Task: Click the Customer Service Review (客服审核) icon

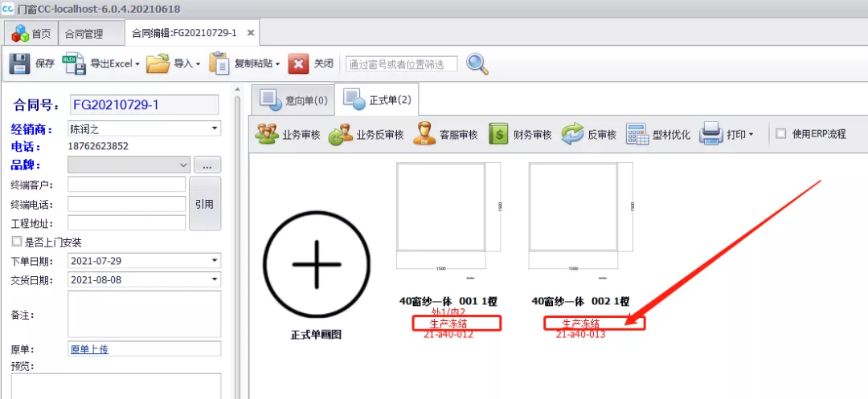Action: point(424,134)
